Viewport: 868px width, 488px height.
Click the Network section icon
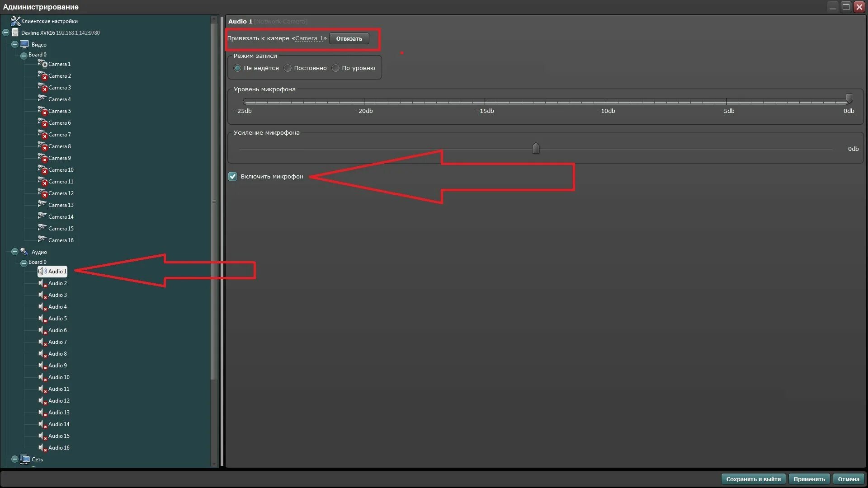pyautogui.click(x=24, y=459)
